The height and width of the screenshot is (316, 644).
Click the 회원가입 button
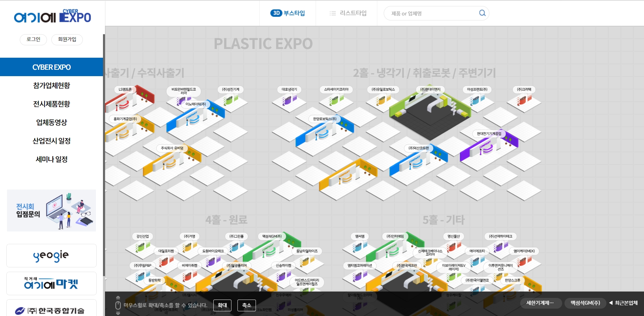67,39
